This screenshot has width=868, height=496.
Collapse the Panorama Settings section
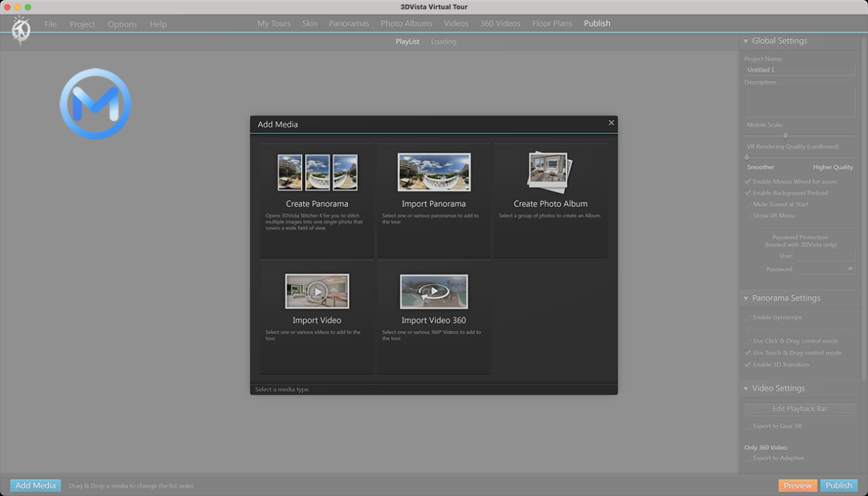pos(746,298)
